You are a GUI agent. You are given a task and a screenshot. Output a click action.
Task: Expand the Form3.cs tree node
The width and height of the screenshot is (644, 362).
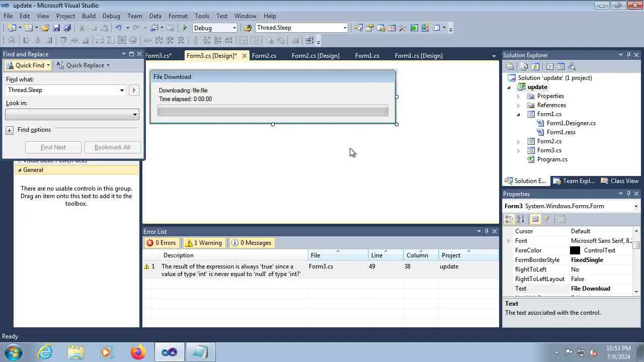[x=519, y=150]
